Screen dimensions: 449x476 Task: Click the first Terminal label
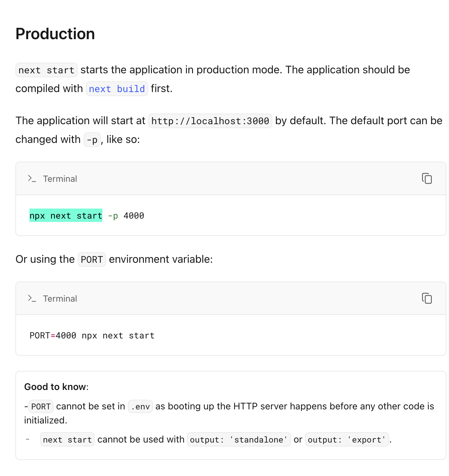60,179
